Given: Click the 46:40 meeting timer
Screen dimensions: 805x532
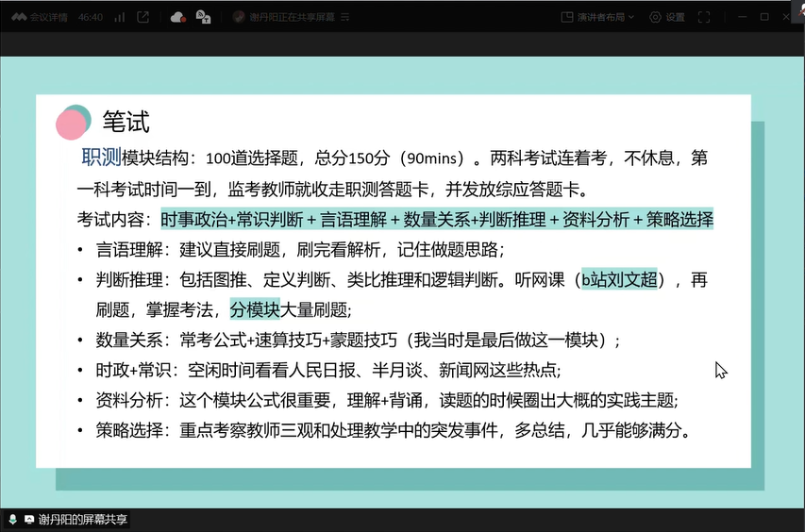Looking at the screenshot, I should [90, 17].
